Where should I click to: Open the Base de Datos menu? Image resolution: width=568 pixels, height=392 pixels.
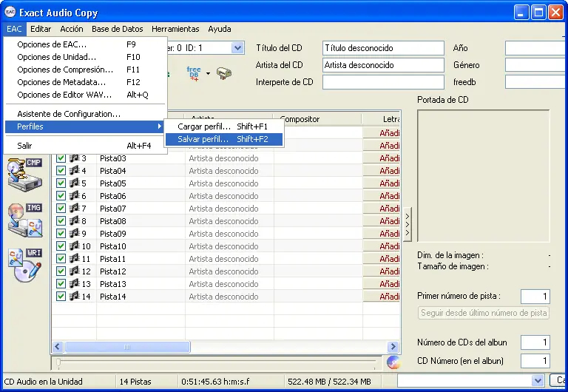118,29
